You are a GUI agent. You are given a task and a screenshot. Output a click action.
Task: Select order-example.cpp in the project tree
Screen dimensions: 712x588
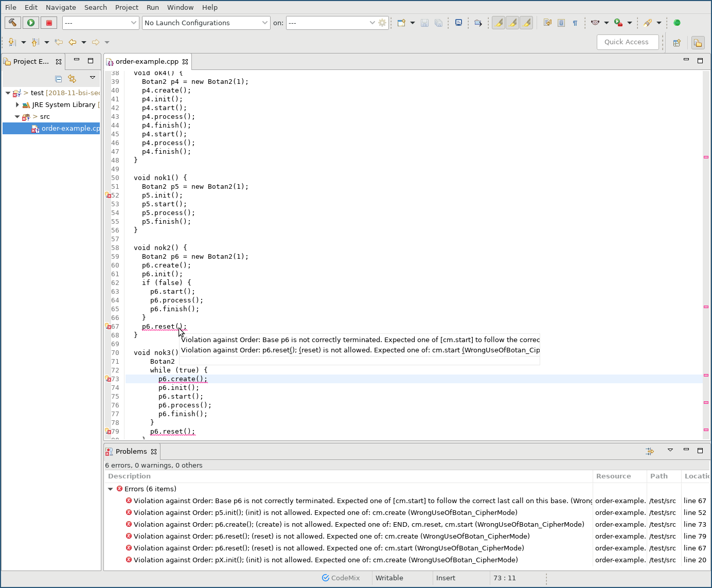(x=70, y=128)
